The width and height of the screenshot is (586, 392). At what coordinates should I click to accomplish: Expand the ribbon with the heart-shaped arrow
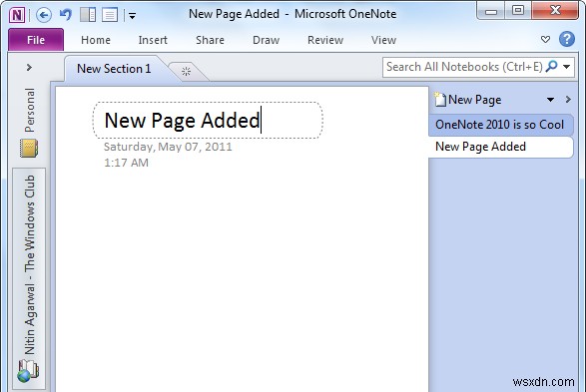[x=545, y=39]
